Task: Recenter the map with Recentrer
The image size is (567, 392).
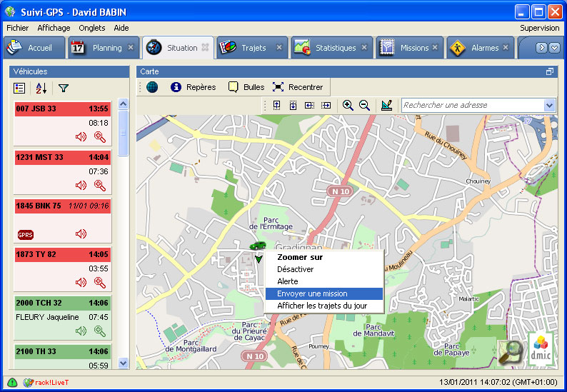Action: click(x=298, y=87)
